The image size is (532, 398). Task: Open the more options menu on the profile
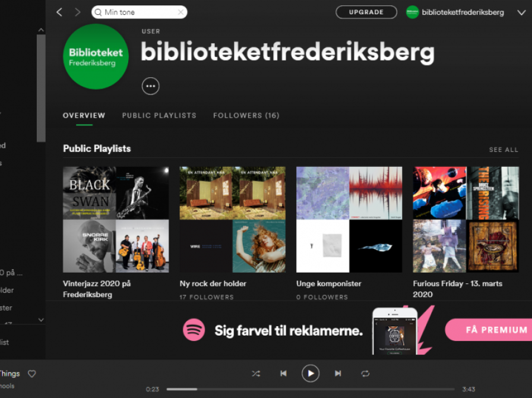click(x=150, y=86)
